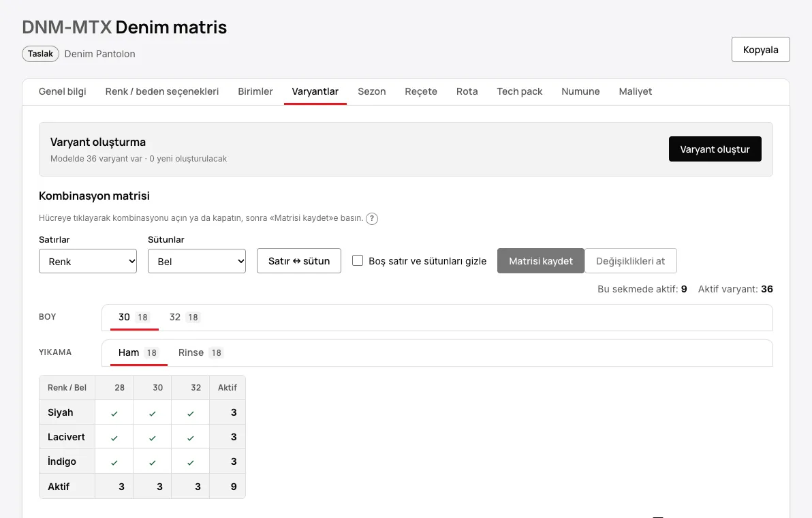Switch to the Numune tab
The height and width of the screenshot is (518, 812).
580,92
